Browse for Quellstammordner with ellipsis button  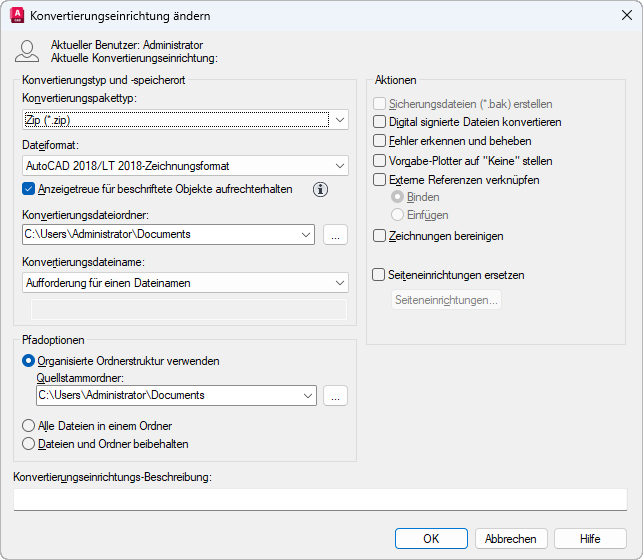335,395
